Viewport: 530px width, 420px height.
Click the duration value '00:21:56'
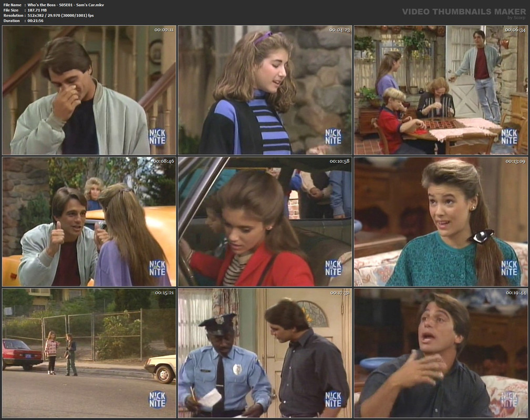(x=36, y=20)
